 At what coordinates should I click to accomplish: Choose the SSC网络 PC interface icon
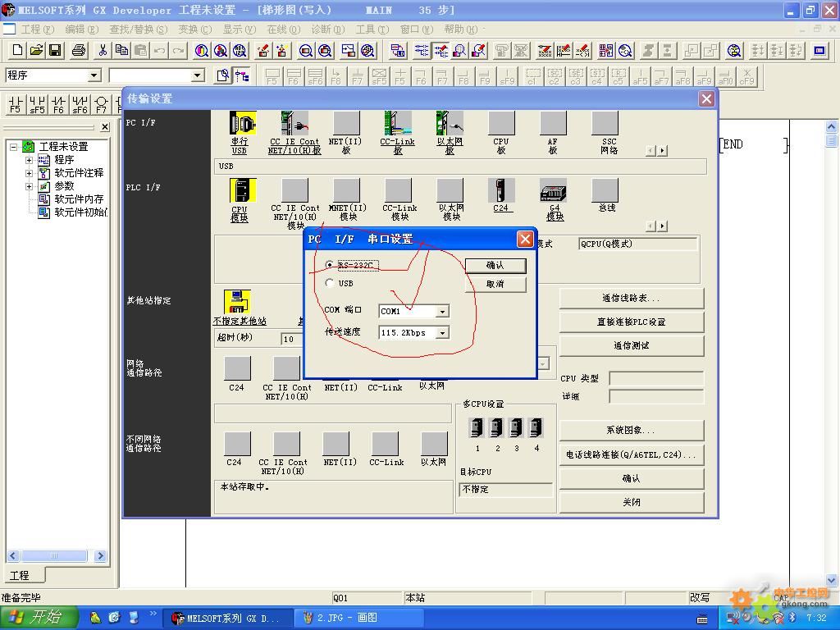[605, 123]
